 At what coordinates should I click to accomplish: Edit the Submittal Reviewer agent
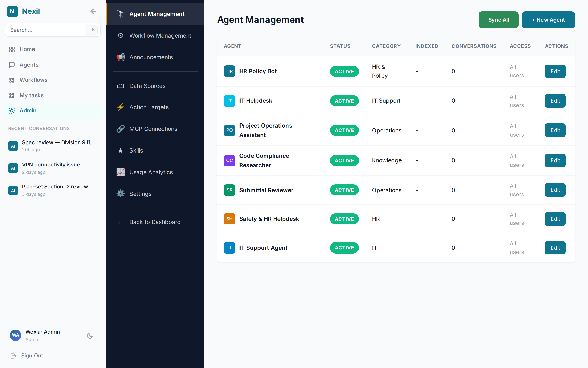(x=555, y=190)
